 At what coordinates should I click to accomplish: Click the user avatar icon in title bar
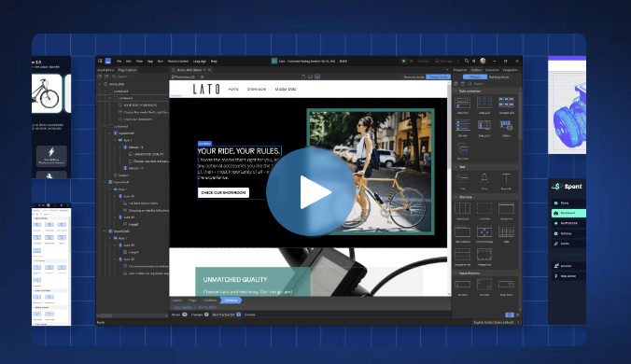483,62
